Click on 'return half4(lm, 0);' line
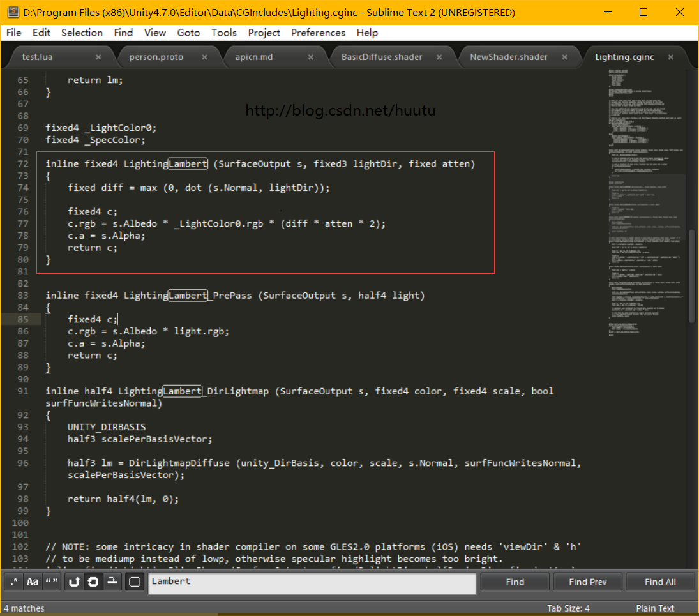The image size is (699, 616). tap(123, 499)
